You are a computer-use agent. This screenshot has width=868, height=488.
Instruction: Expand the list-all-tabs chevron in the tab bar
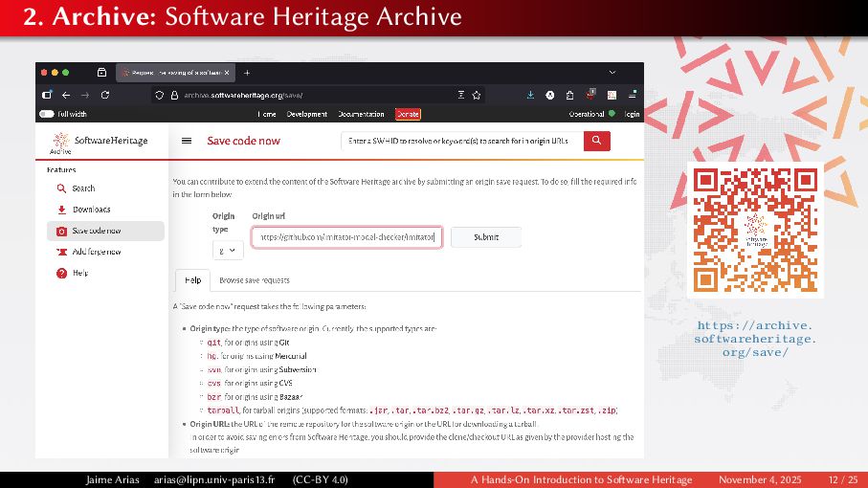(x=612, y=73)
